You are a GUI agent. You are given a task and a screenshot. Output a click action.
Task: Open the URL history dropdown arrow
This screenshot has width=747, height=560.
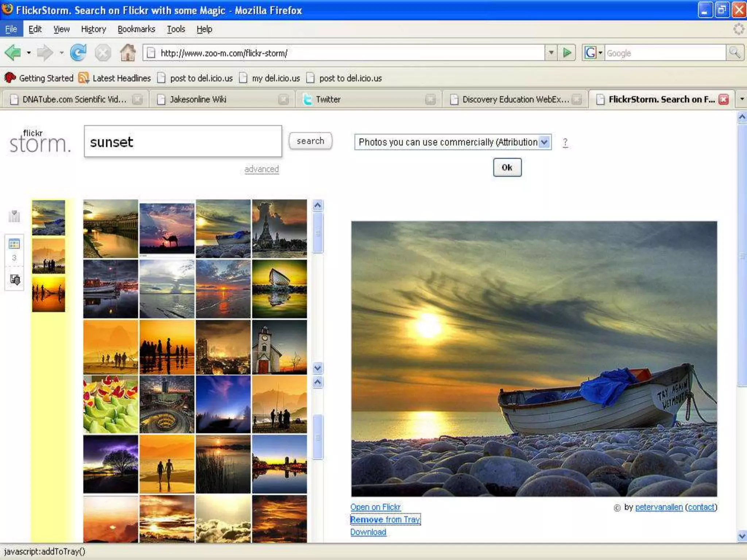click(551, 53)
